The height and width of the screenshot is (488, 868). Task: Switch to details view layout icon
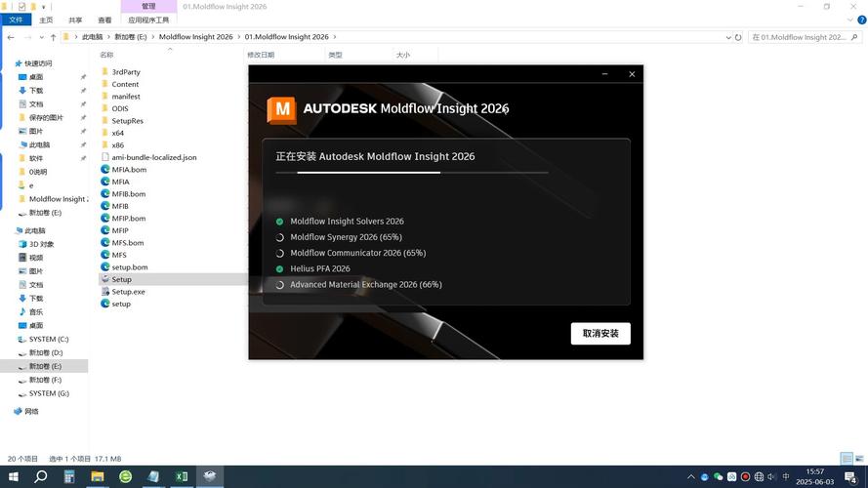click(846, 459)
